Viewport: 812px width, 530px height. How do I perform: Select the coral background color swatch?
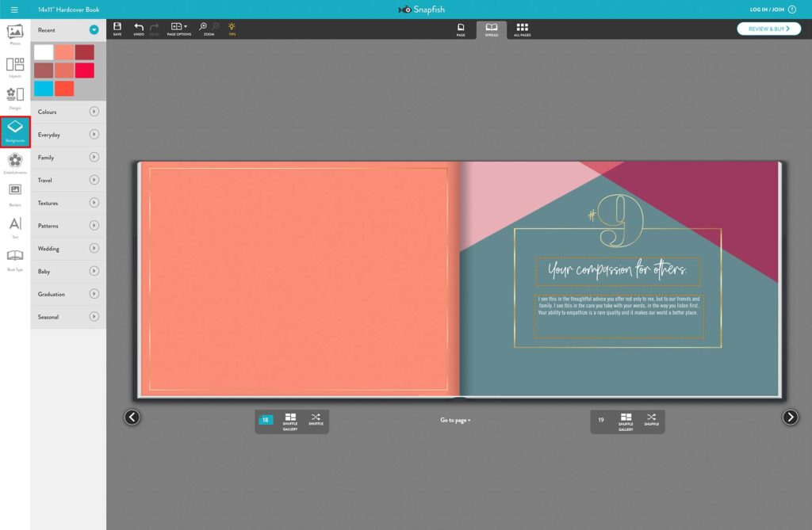tap(62, 52)
